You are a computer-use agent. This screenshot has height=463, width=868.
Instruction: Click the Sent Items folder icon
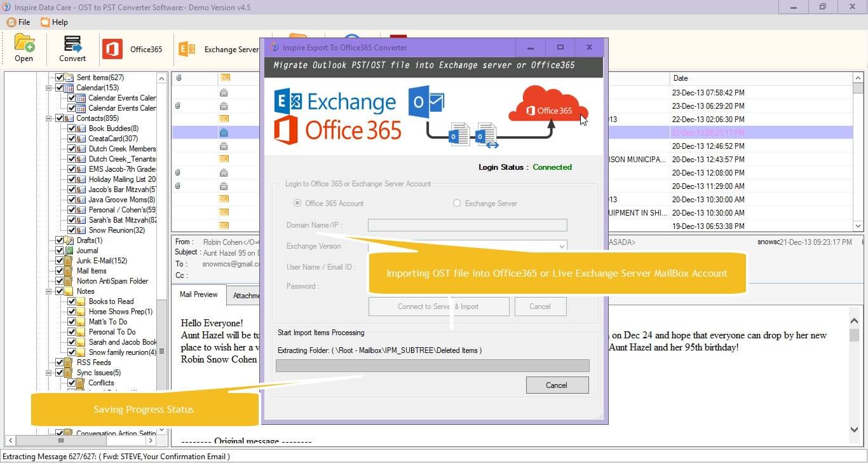pyautogui.click(x=69, y=78)
